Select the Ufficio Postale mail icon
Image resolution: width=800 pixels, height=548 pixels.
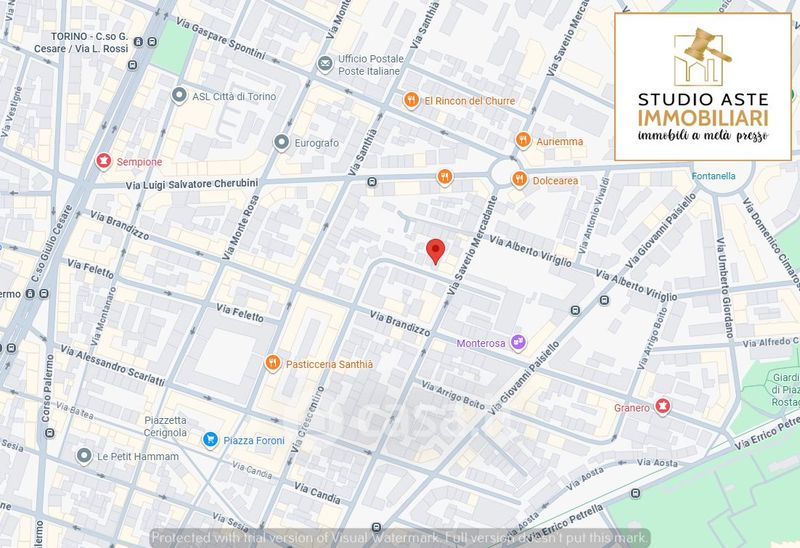point(325,65)
